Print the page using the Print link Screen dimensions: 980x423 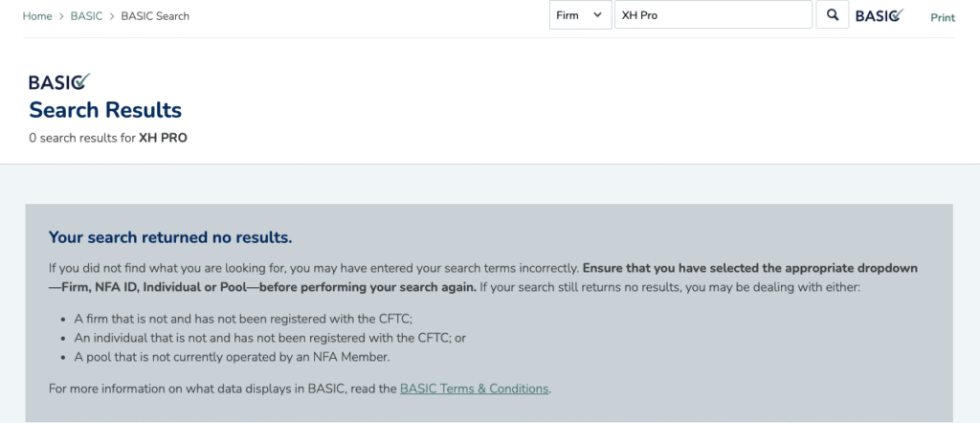pos(943,17)
